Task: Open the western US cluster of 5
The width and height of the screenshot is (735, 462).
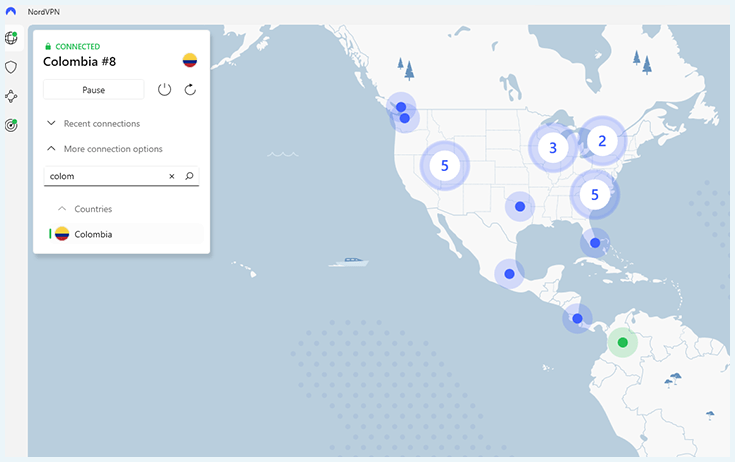Action: tap(444, 165)
